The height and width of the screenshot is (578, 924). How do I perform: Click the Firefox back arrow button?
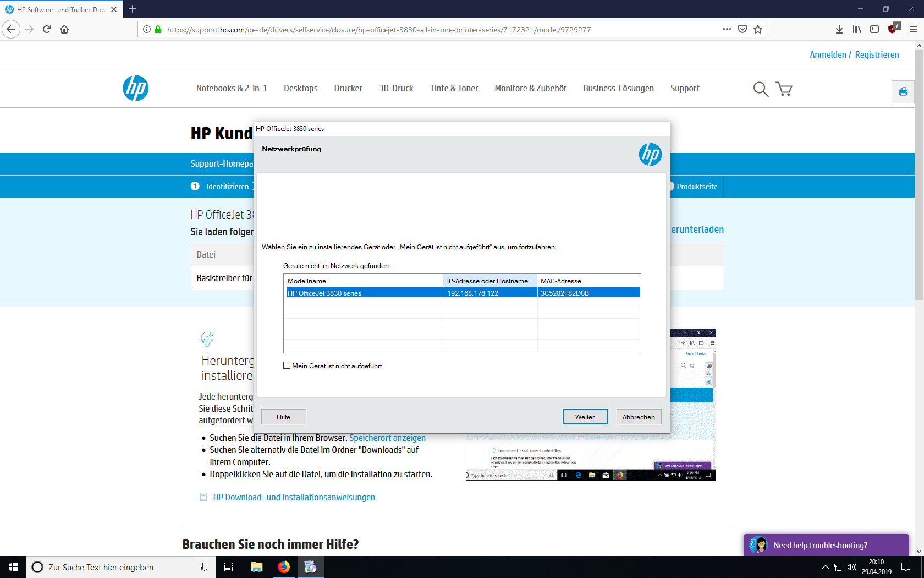pyautogui.click(x=11, y=29)
